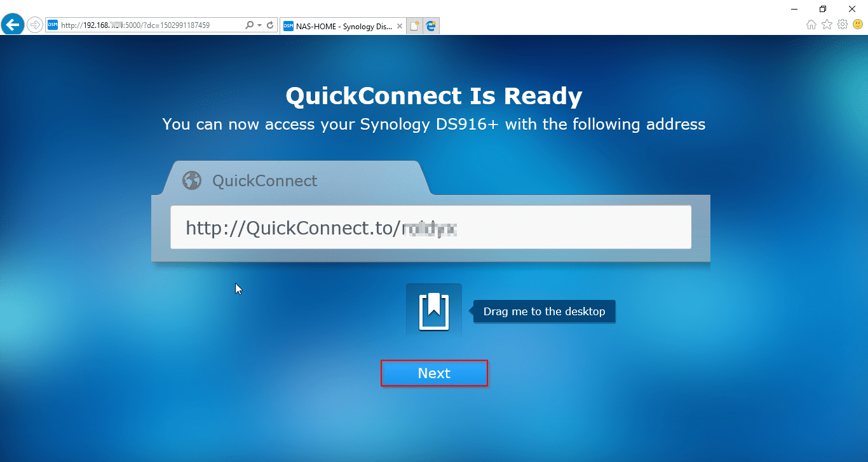The image size is (868, 462).
Task: Click the smiley feedback icon
Action: pyautogui.click(x=858, y=25)
